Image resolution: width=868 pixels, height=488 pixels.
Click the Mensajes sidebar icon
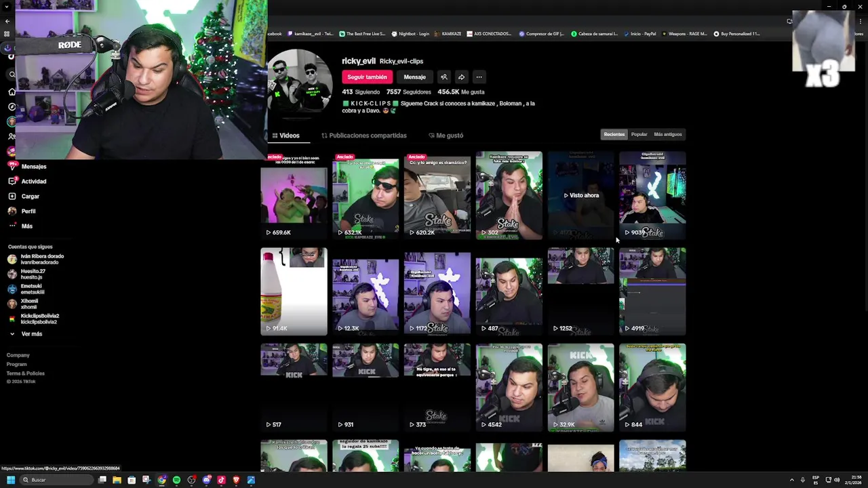pyautogui.click(x=12, y=166)
